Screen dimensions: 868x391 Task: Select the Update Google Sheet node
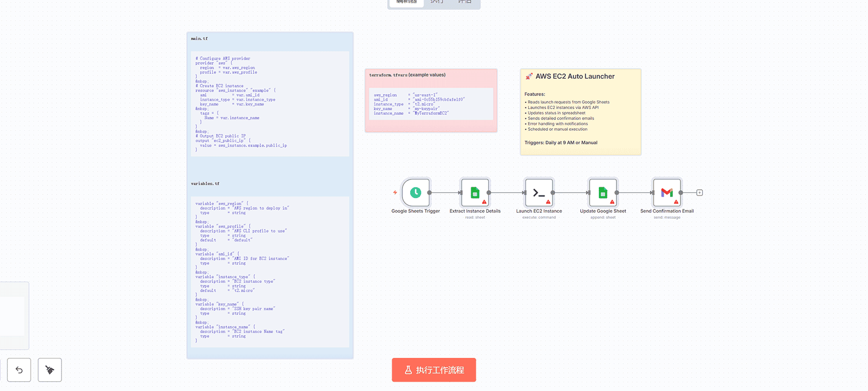pos(602,193)
